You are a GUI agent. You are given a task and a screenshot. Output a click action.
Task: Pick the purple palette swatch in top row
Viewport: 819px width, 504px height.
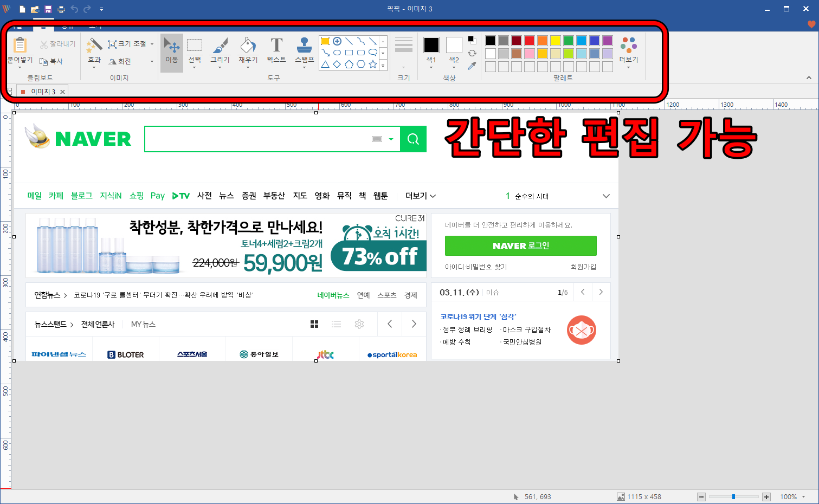tap(608, 41)
